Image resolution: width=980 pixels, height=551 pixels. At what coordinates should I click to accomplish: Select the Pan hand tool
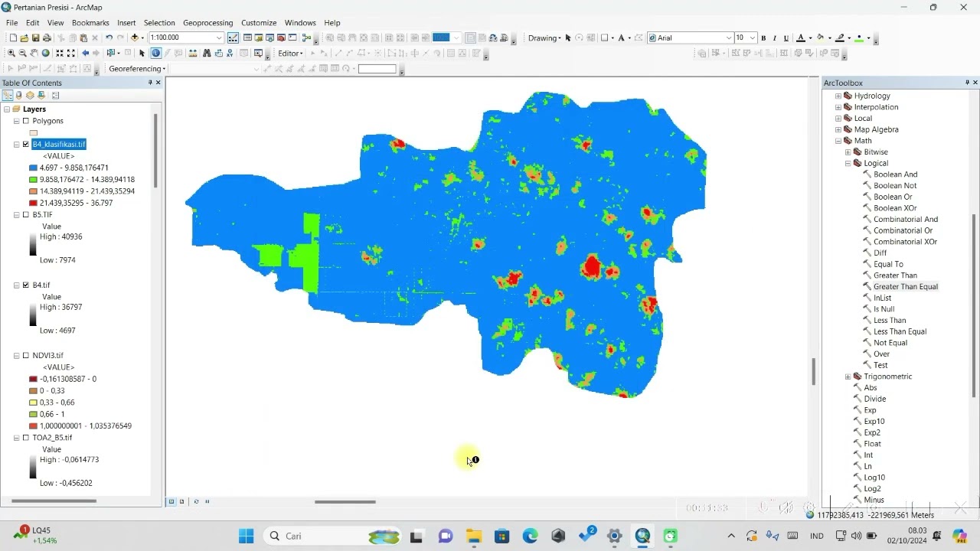[34, 53]
